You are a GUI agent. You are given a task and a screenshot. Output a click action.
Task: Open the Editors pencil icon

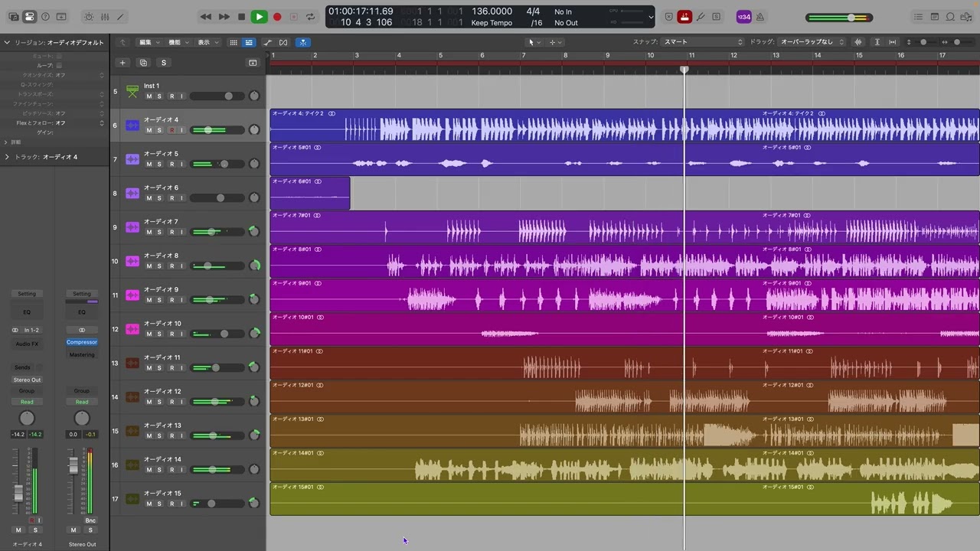coord(120,17)
